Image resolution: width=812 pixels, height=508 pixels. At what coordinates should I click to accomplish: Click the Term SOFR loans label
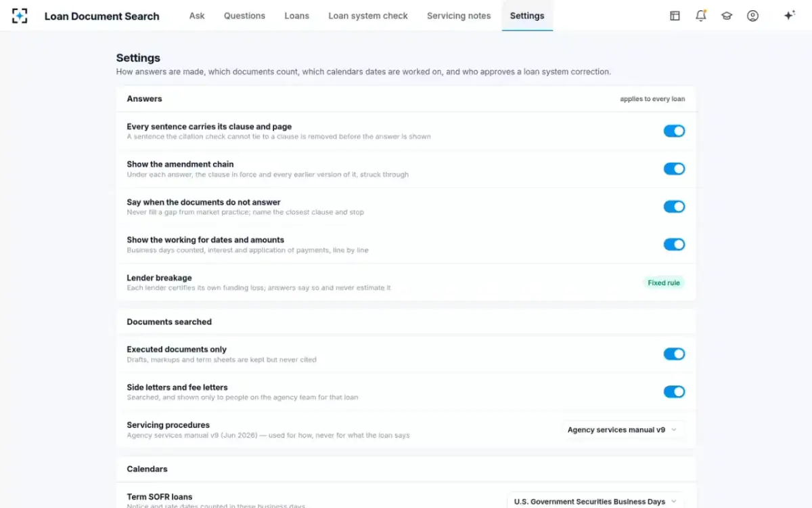(160, 496)
